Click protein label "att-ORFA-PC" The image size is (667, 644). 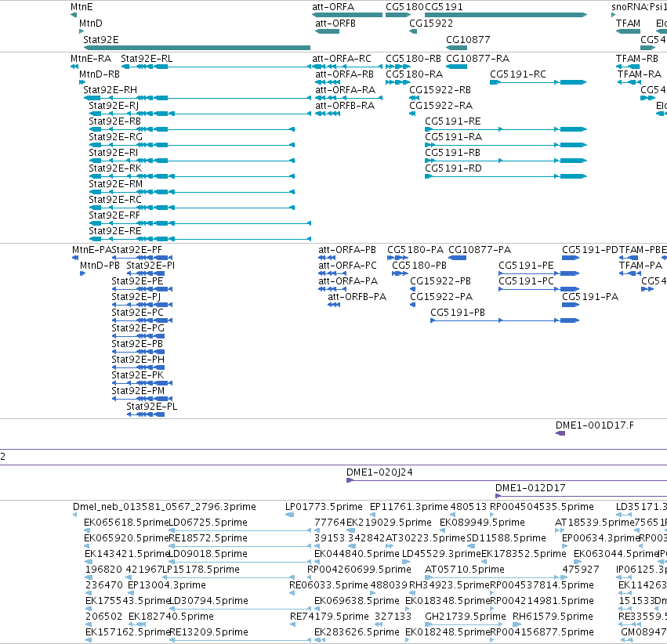pos(347,266)
